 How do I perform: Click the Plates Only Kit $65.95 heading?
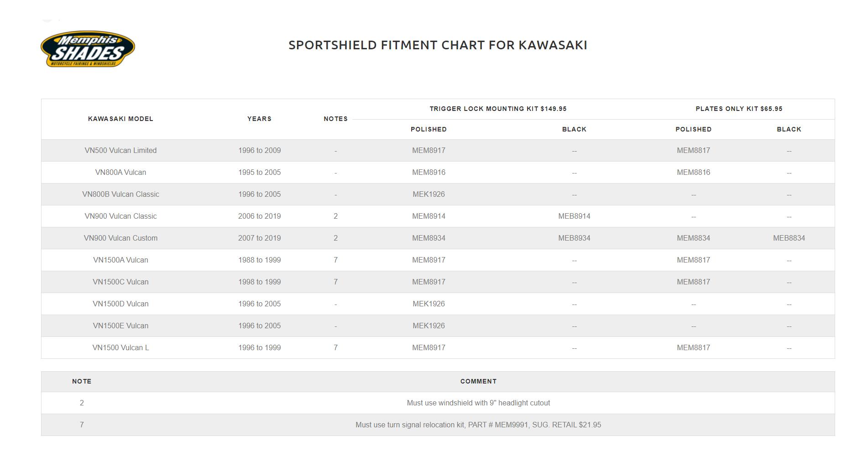click(x=739, y=109)
